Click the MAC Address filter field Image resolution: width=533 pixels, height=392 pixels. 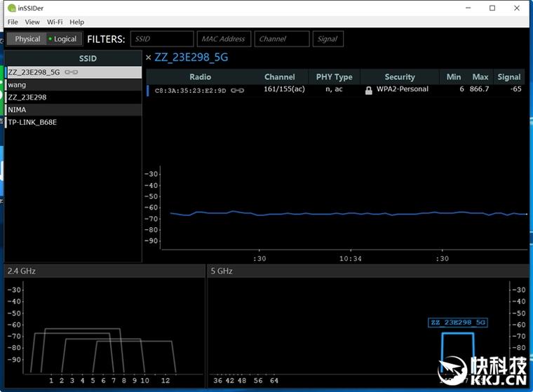224,39
